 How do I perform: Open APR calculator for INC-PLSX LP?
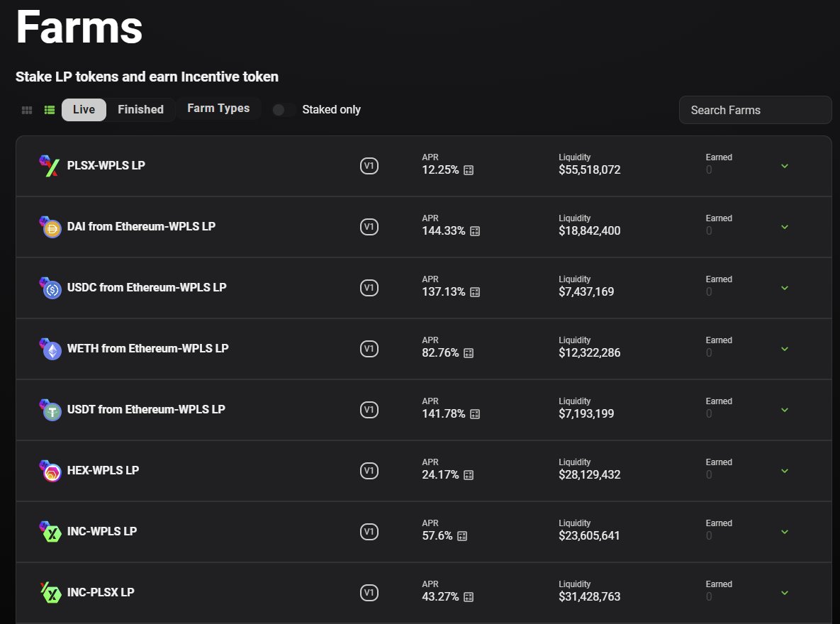point(469,597)
